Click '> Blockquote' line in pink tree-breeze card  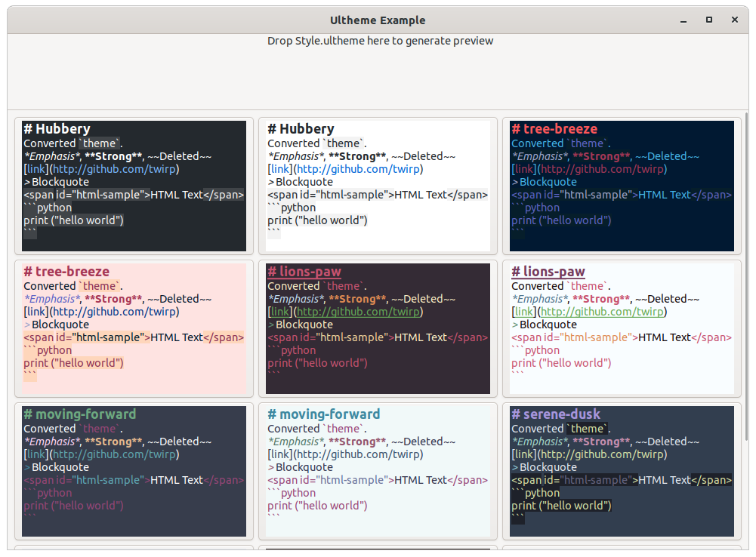pos(57,325)
